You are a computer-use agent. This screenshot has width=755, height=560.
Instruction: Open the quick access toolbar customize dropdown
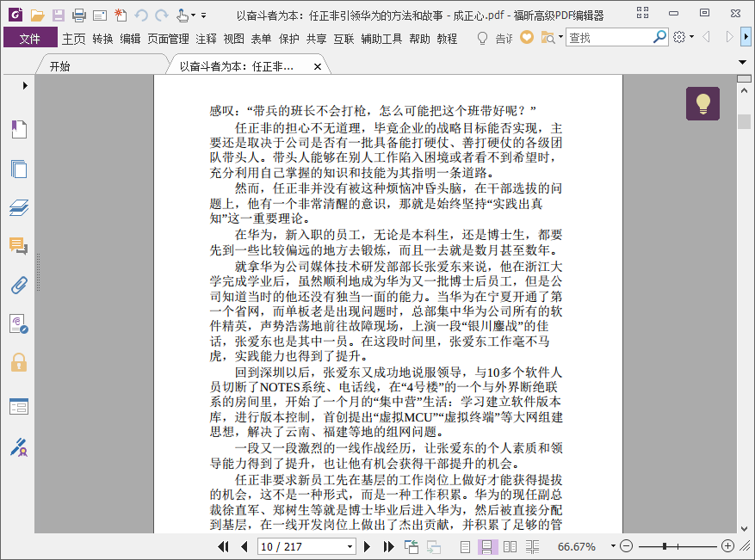[204, 15]
